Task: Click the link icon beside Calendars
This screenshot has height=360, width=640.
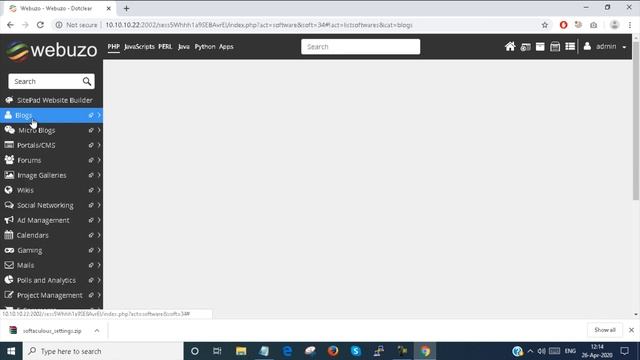Action: pos(91,235)
